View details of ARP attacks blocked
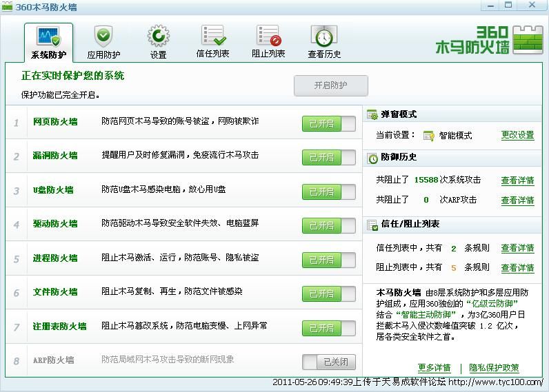Screen dimensions: 549x392 click(x=517, y=200)
